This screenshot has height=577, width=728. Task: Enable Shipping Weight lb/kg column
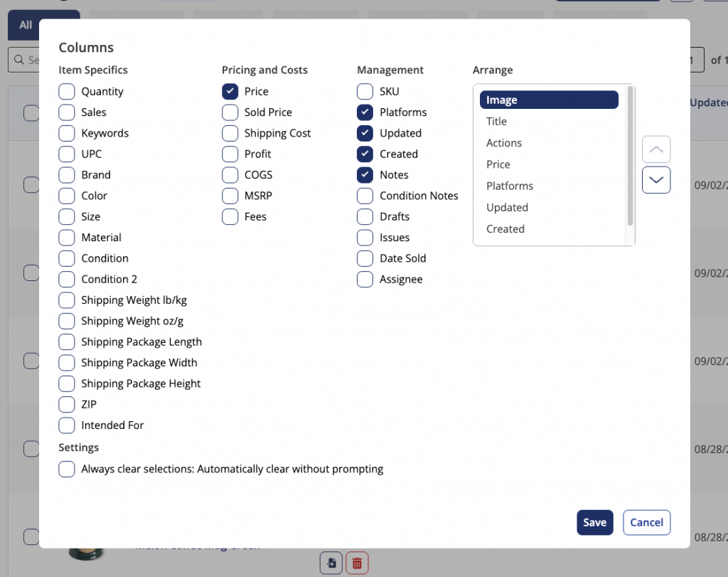pyautogui.click(x=67, y=300)
